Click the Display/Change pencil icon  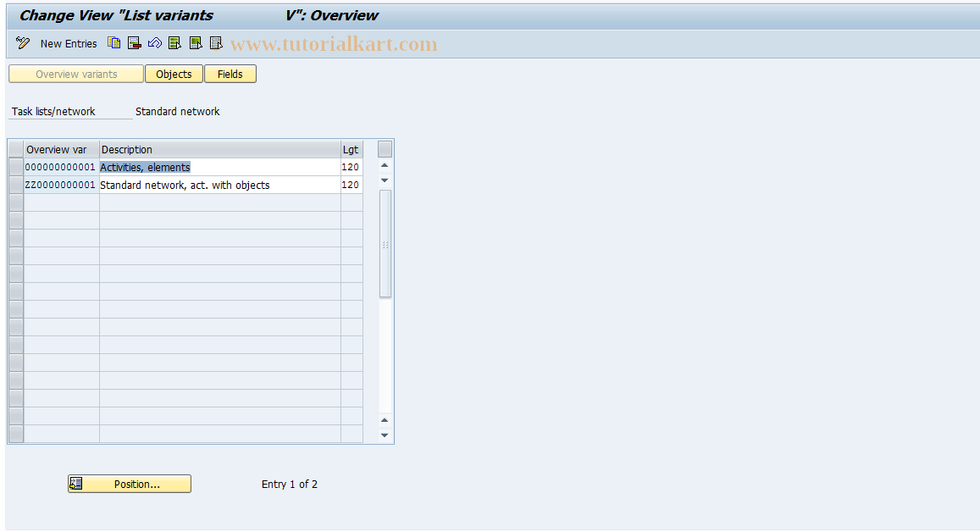click(22, 42)
